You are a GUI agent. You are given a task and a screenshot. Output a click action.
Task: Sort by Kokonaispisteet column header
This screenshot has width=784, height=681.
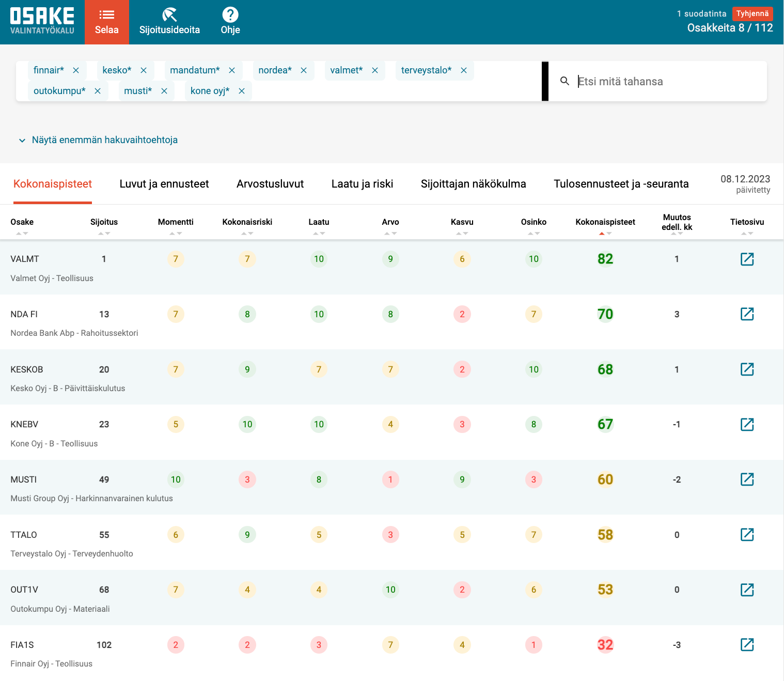pos(605,222)
